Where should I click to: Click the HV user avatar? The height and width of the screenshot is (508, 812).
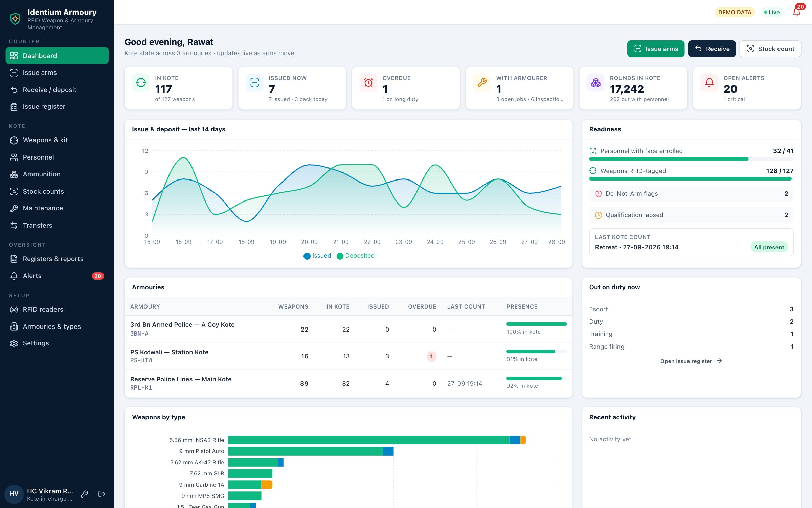point(14,494)
